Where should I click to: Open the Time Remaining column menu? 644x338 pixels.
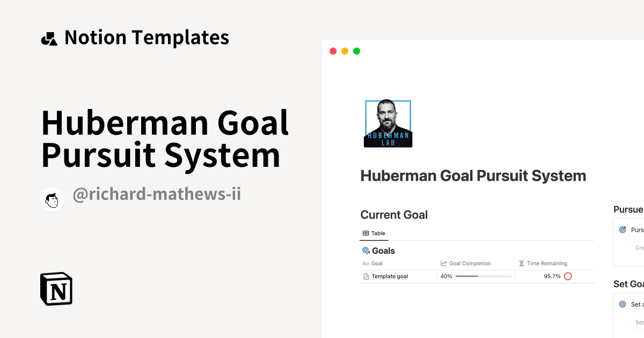click(x=547, y=263)
